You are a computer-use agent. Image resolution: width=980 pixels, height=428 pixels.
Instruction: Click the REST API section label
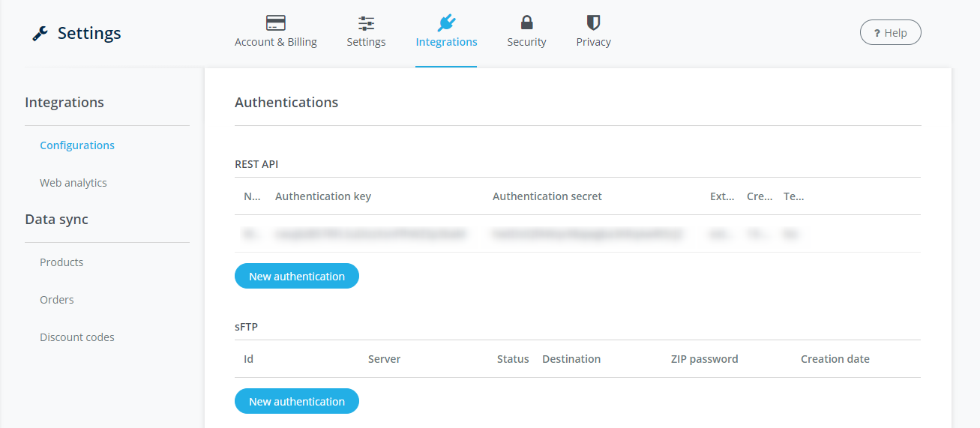(x=256, y=164)
